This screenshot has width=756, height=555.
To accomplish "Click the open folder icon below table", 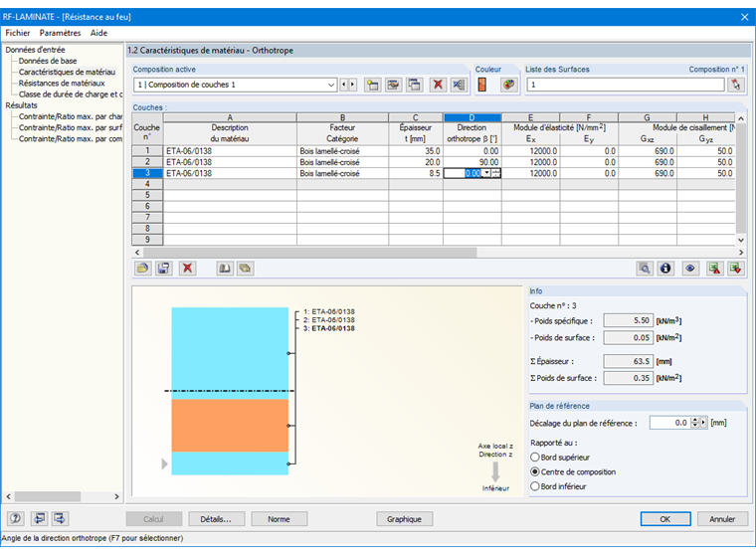I will click(x=142, y=269).
